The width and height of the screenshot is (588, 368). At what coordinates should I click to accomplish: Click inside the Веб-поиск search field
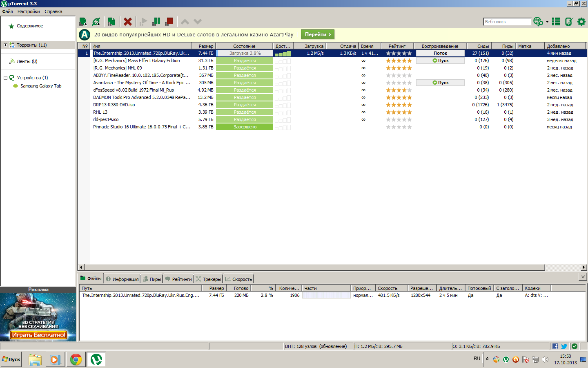click(508, 22)
